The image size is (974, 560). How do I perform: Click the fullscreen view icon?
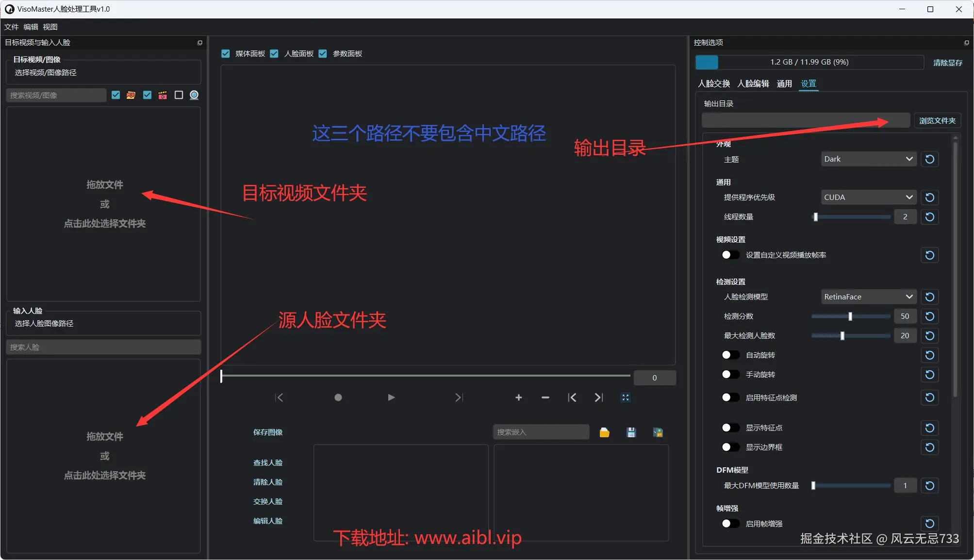tap(626, 397)
